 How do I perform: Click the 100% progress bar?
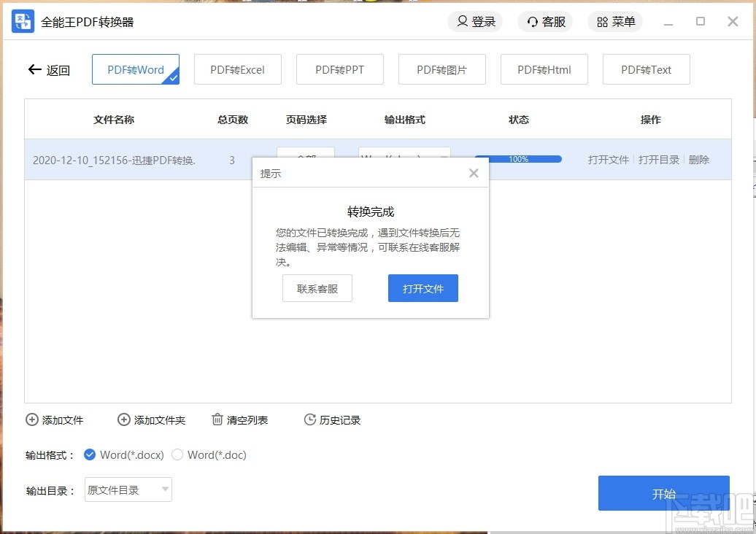click(x=518, y=158)
